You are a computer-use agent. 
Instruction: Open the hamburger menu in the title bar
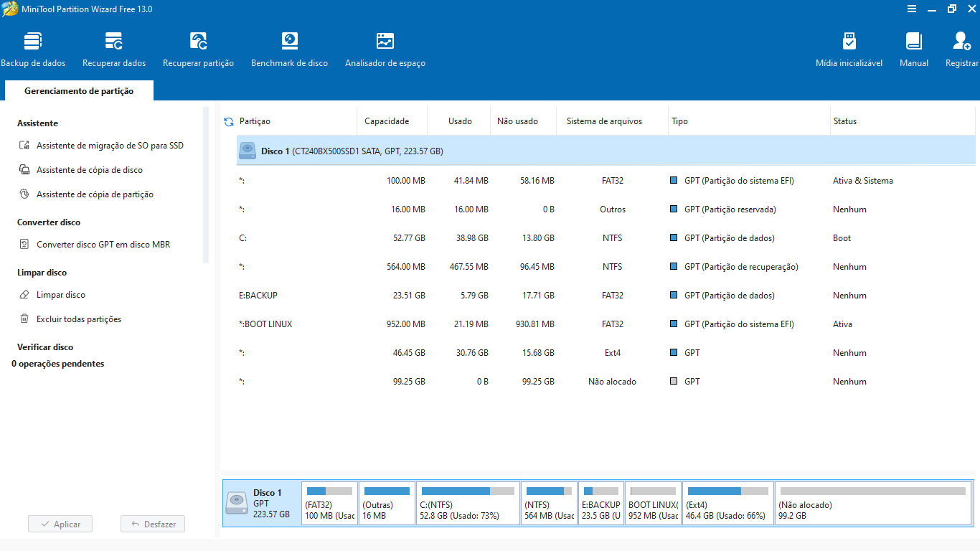pos(911,9)
